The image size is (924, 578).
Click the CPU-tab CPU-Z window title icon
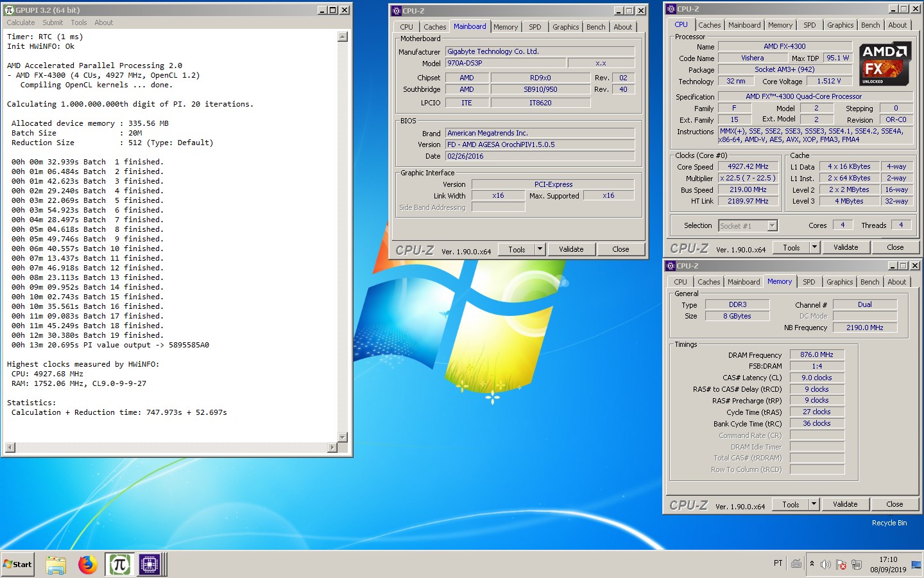[x=671, y=8]
